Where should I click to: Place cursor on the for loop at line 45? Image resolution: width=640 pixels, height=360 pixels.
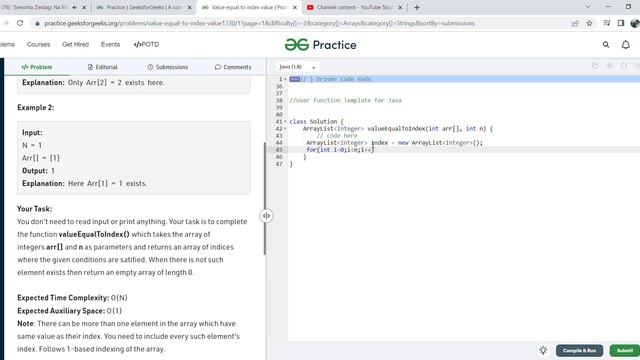(x=340, y=150)
